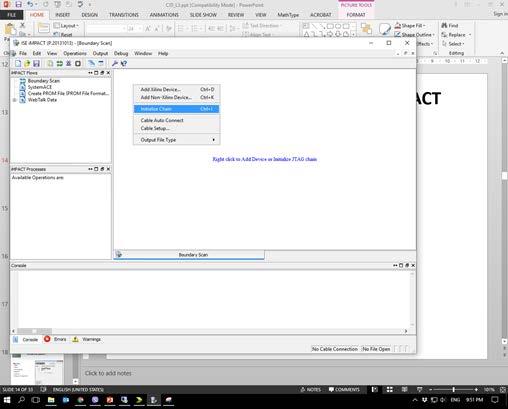Viewport: 508px width, 409px height.
Task: Expand the WebTalk Data tree node
Action: coord(14,100)
